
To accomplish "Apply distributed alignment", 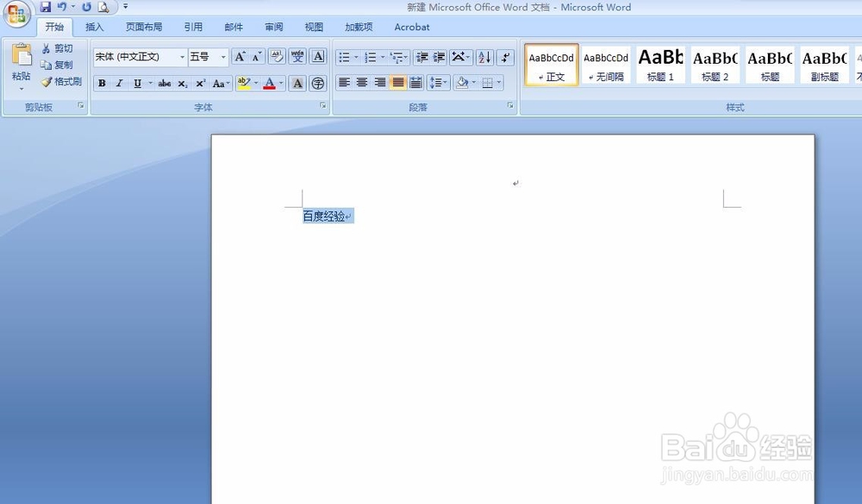I will click(x=416, y=83).
